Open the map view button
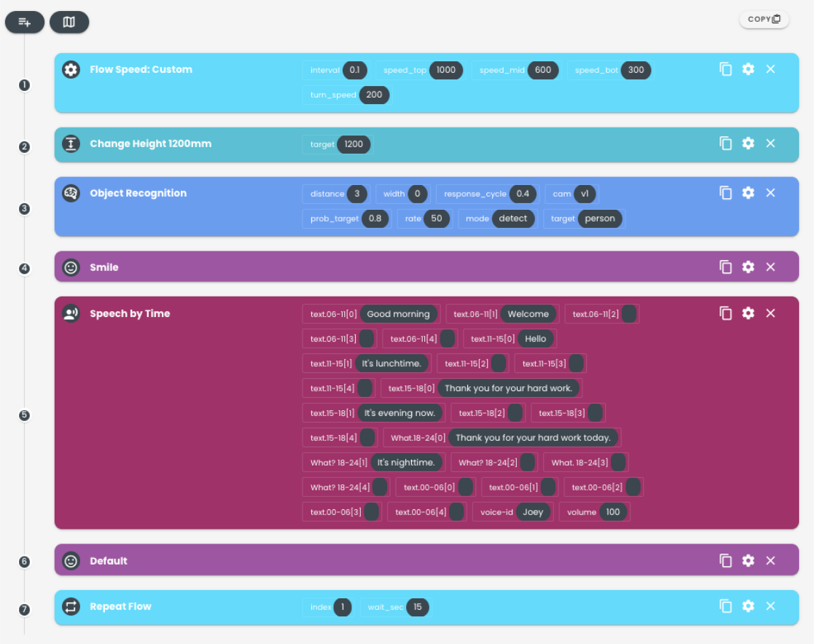Screen dimensions: 815x644 pos(69,22)
